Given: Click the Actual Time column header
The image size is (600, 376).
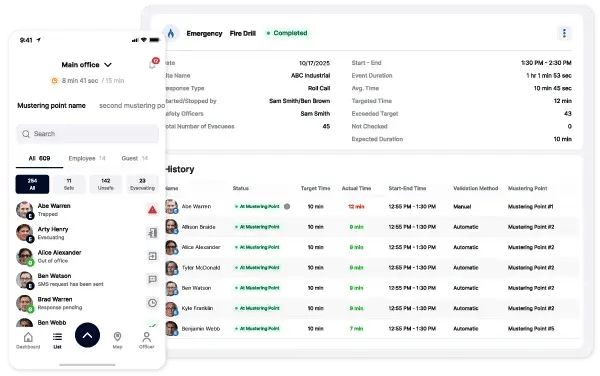Looking at the screenshot, I should click(x=356, y=188).
